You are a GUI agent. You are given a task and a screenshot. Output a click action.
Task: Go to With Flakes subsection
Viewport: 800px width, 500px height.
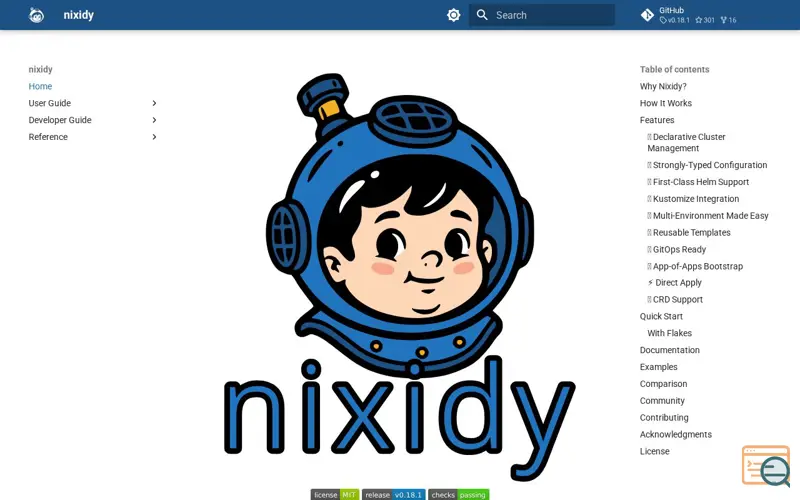(x=669, y=333)
